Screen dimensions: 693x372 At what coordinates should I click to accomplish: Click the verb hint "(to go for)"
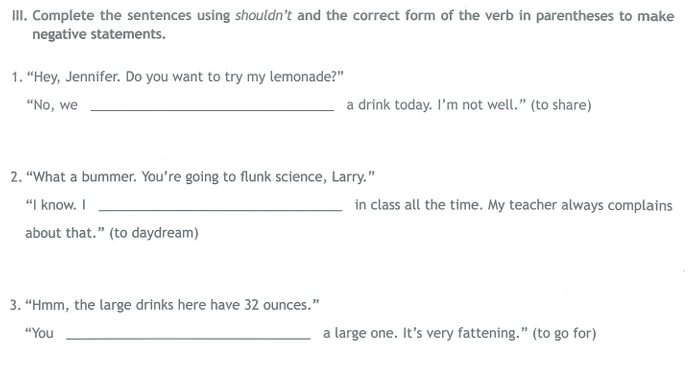[564, 333]
